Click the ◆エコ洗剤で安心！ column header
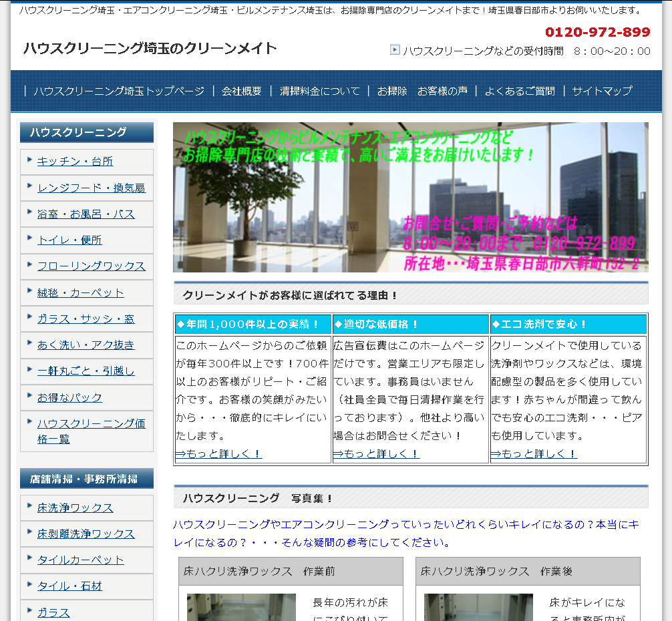Image resolution: width=672 pixels, height=621 pixels. coord(568,325)
